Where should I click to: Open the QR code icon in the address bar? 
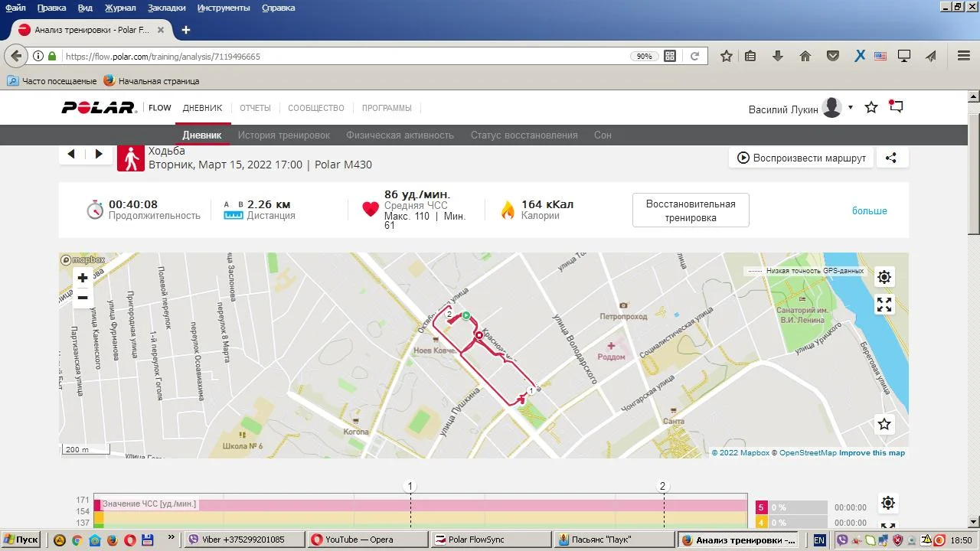coord(670,56)
